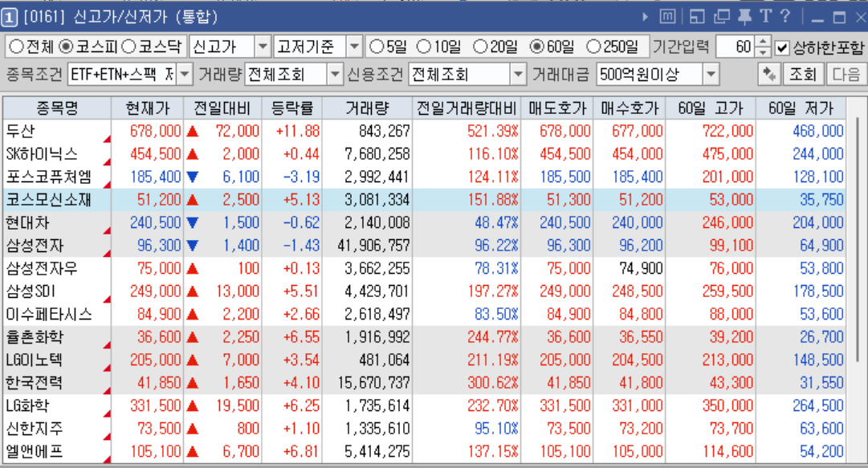Open help with the question mark icon
The image size is (868, 468).
tap(785, 17)
